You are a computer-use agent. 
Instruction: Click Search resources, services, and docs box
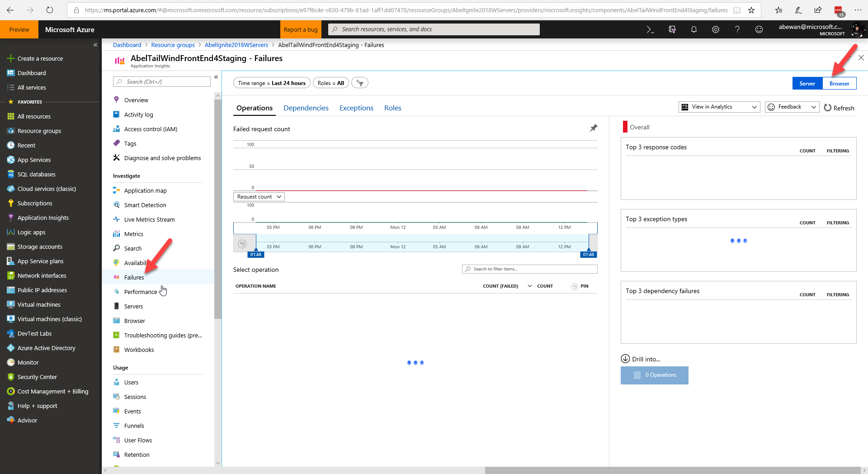[434, 29]
